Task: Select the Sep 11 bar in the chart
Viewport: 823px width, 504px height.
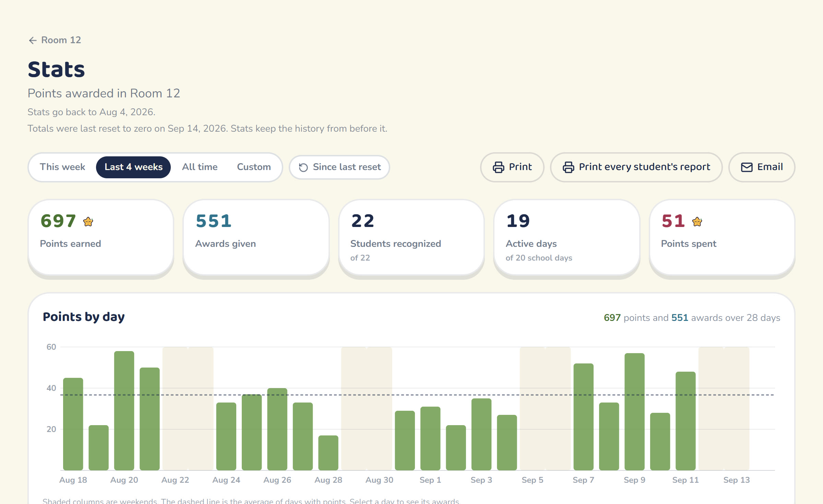Action: click(x=686, y=421)
